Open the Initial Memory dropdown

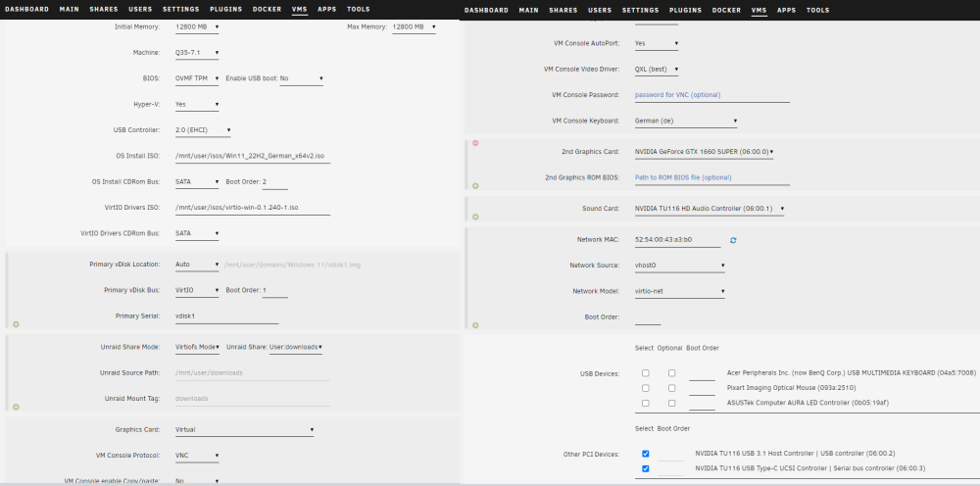click(x=197, y=26)
